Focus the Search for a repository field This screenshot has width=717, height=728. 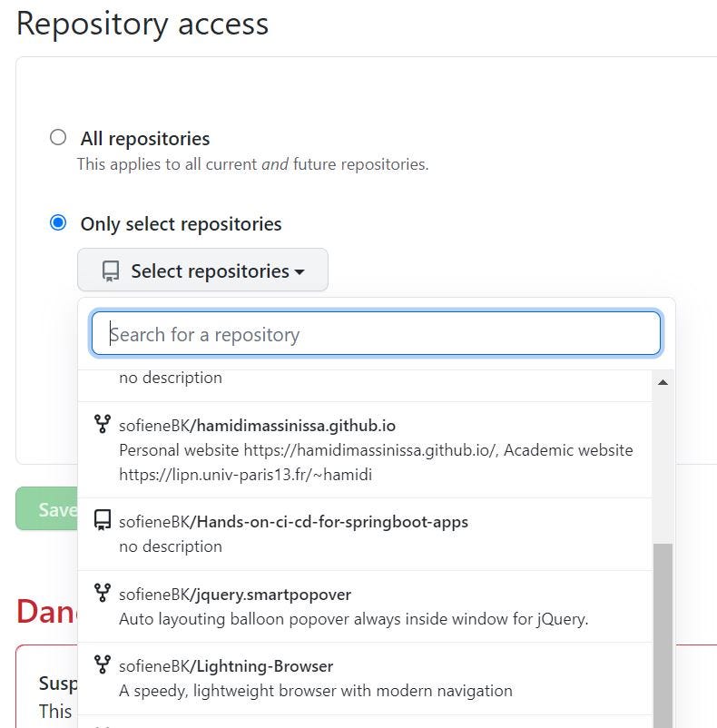coord(376,334)
